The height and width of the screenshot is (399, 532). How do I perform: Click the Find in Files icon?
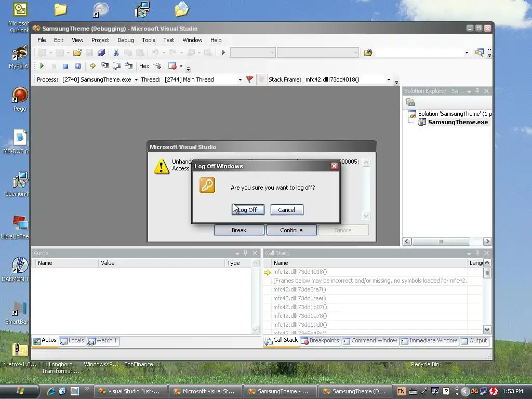coord(368,52)
